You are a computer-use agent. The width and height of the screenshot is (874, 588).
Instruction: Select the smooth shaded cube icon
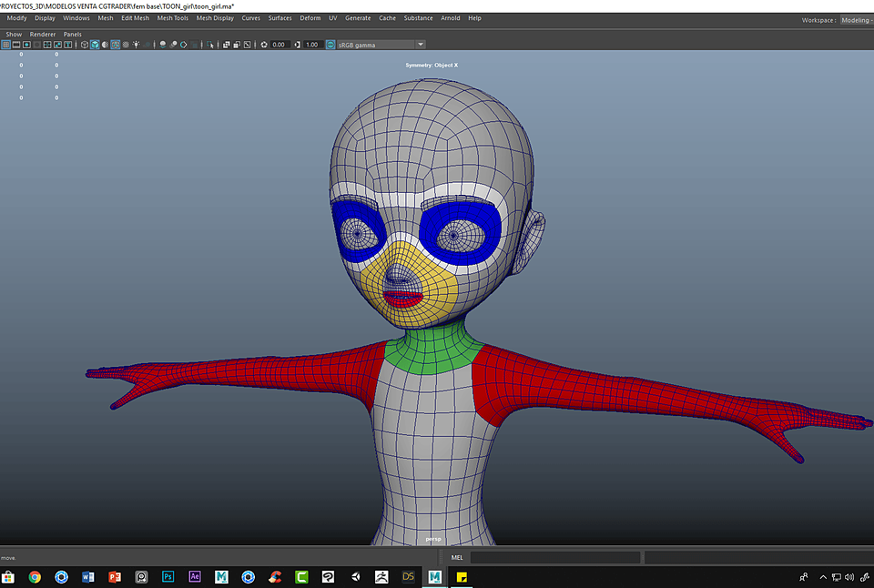[95, 44]
